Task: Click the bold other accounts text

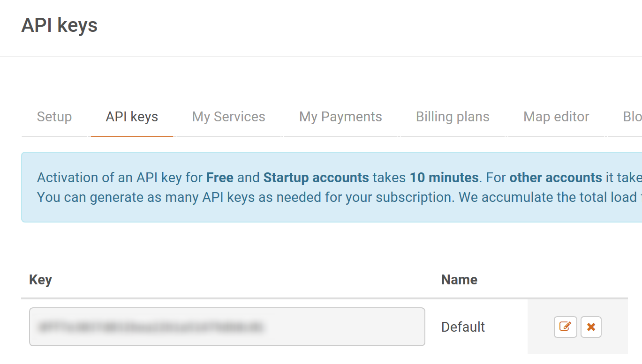Action: [556, 178]
